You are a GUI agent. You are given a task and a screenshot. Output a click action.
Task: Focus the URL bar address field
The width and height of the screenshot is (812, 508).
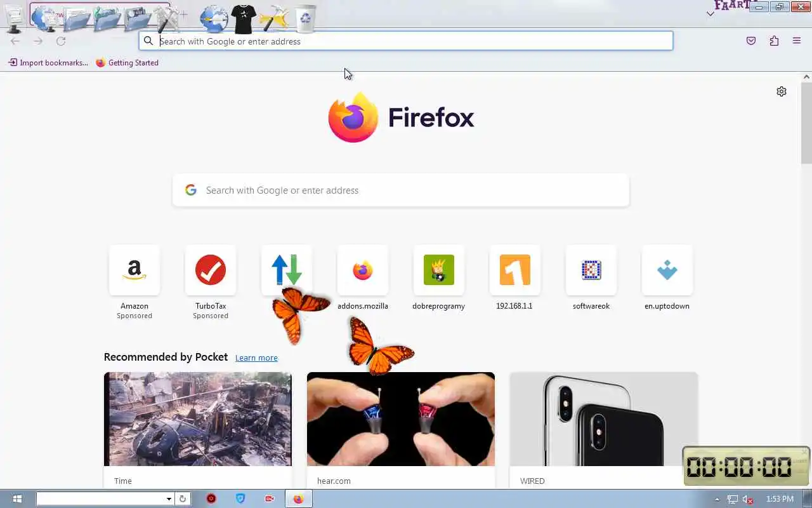coord(406,41)
